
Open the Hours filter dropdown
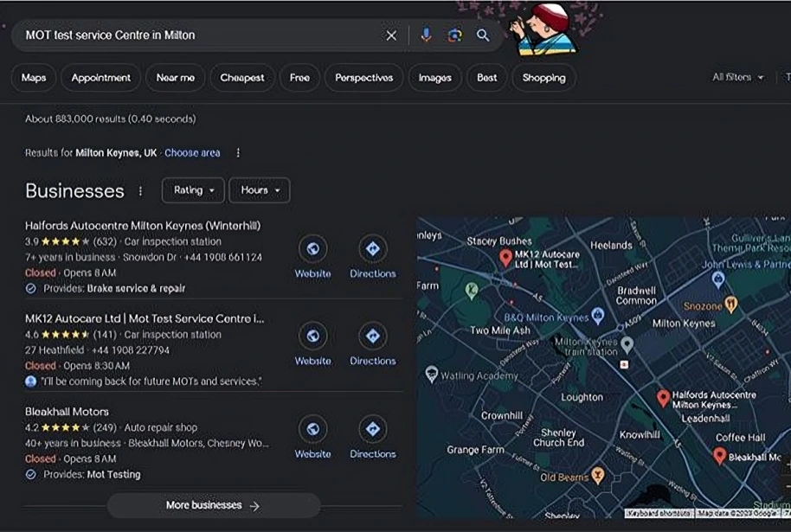[260, 190]
